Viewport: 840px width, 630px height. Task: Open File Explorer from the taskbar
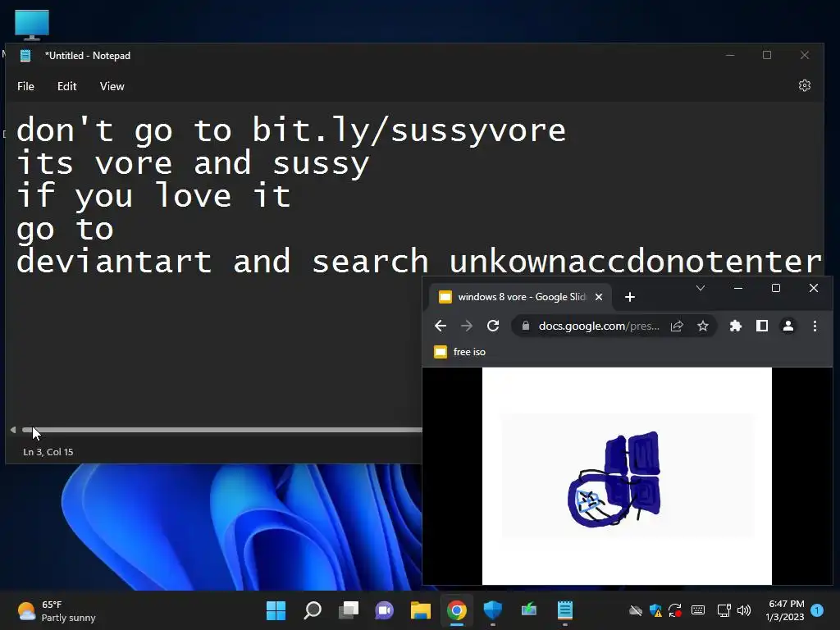coord(421,610)
